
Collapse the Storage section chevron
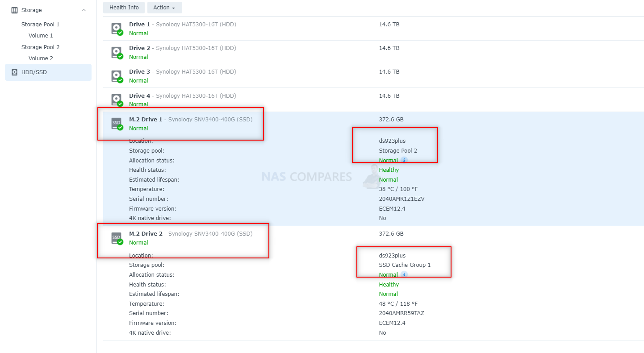(x=84, y=10)
